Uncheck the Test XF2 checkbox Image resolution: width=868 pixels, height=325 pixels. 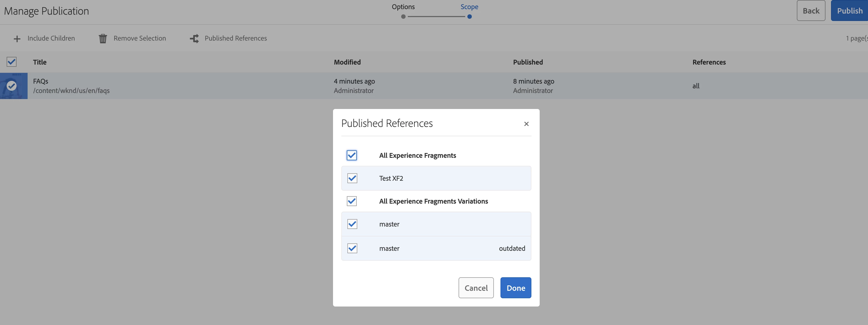click(x=352, y=178)
